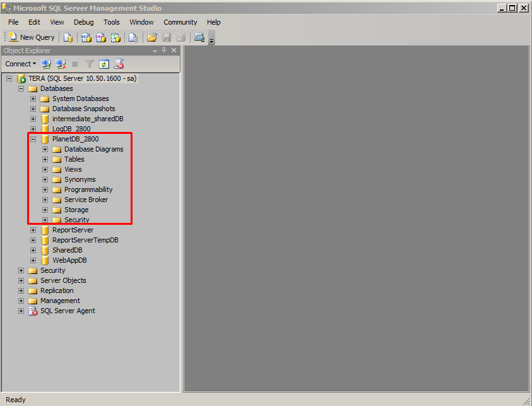532x406 pixels.
Task: Click Connect Object Explorer icon
Action: point(46,64)
